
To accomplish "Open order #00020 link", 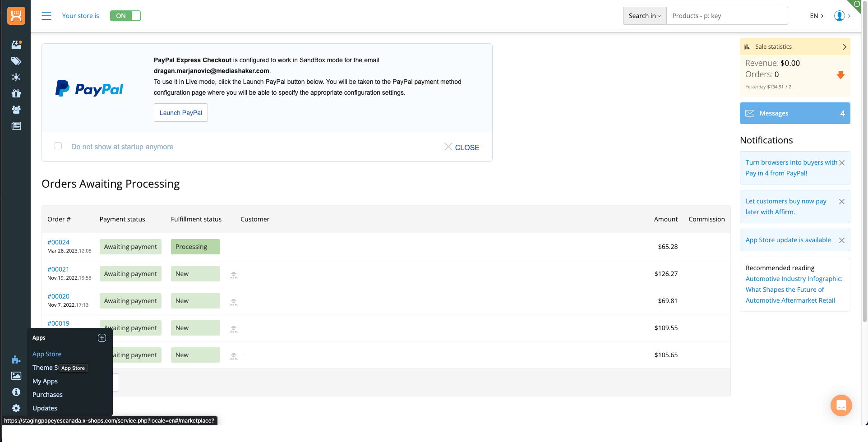I will click(x=58, y=296).
